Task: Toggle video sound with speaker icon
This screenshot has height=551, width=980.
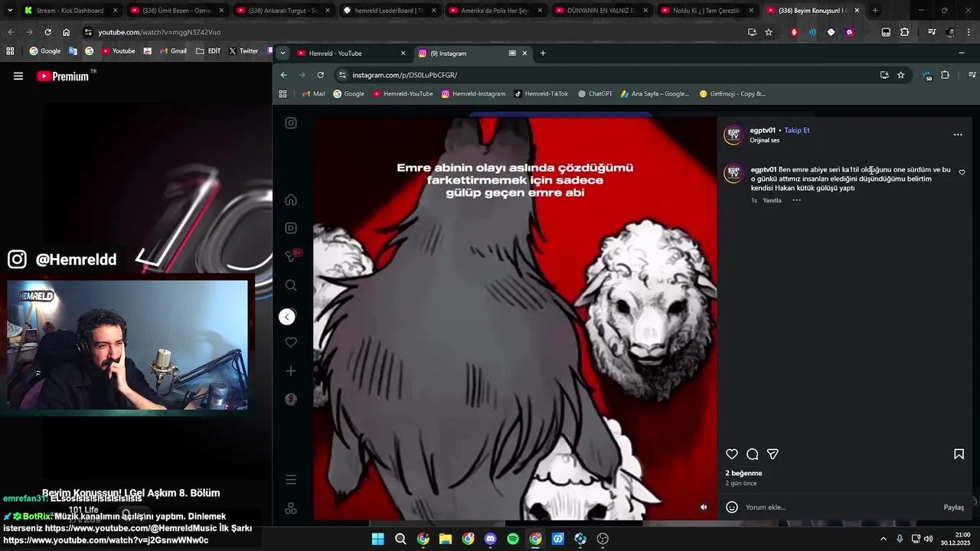Action: coord(704,507)
